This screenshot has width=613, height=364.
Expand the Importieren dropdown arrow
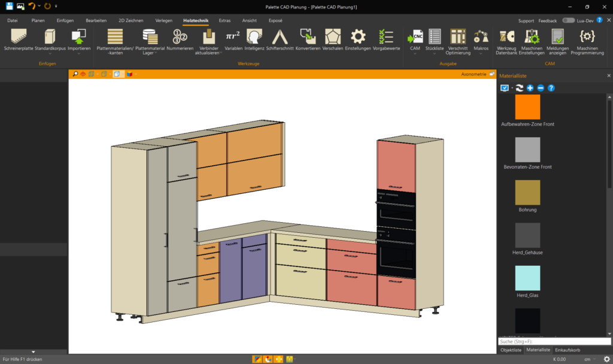(x=79, y=53)
